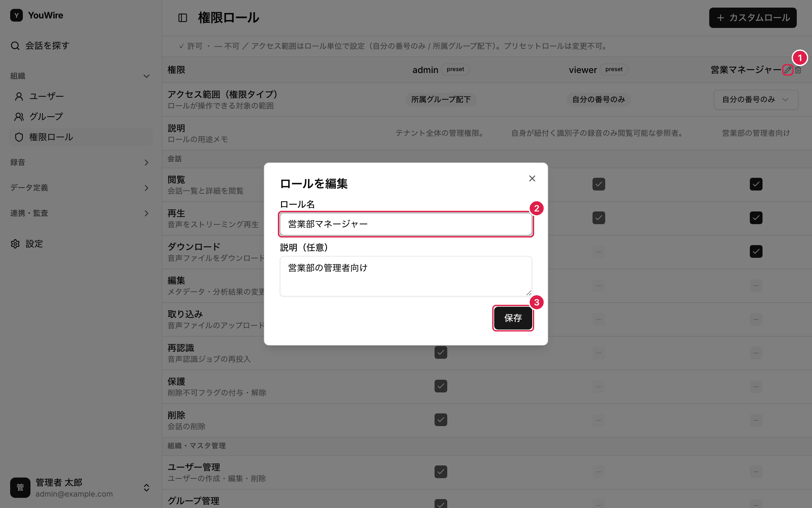Click the viewer preset badge
Viewport: 812px width, 508px height.
pos(614,70)
